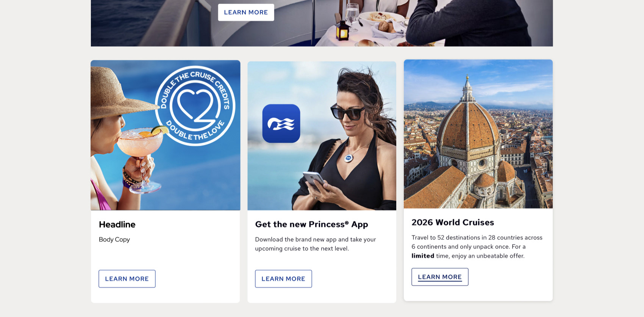
Task: Click LEARN MORE under 2026 World Cruises
Action: [440, 277]
